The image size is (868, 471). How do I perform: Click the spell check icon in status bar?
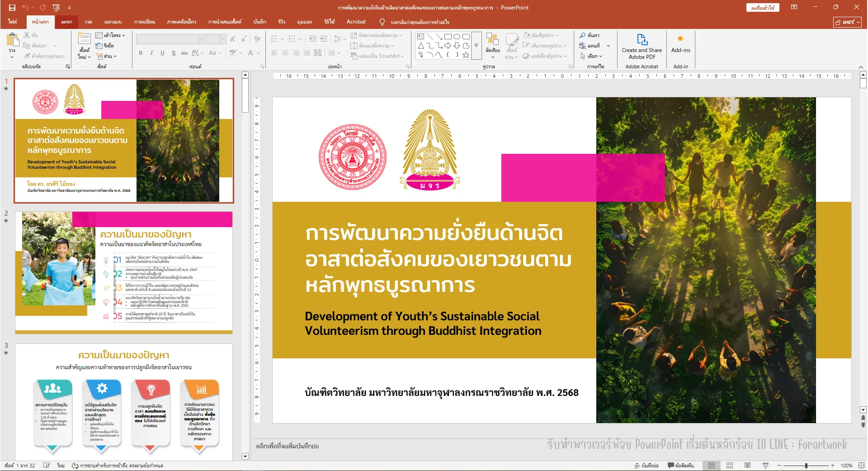click(47, 466)
